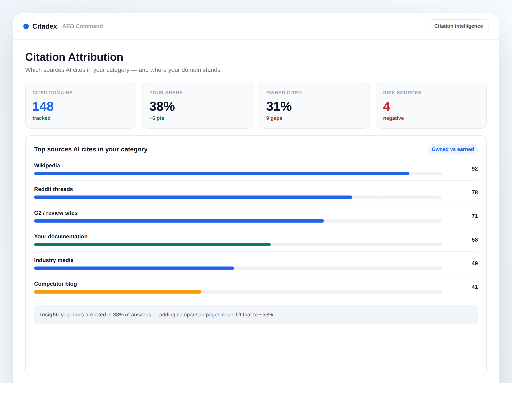Select the Industry media label
This screenshot has height=420, width=512.
coord(54,260)
